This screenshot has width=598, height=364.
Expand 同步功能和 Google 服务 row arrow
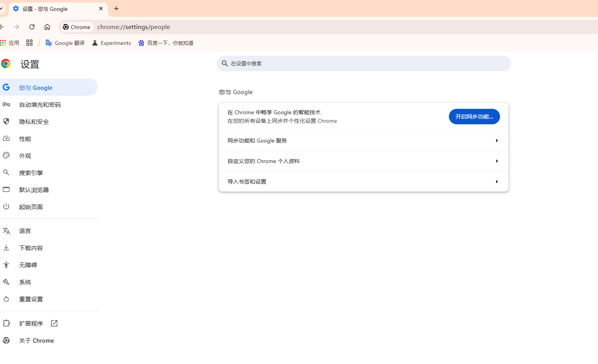point(497,141)
